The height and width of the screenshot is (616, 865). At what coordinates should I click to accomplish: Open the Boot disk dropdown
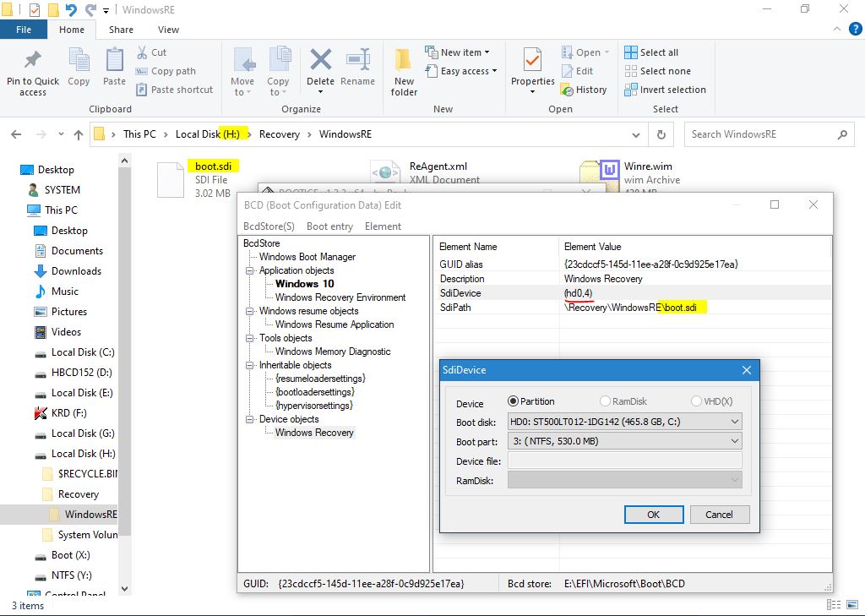point(624,421)
